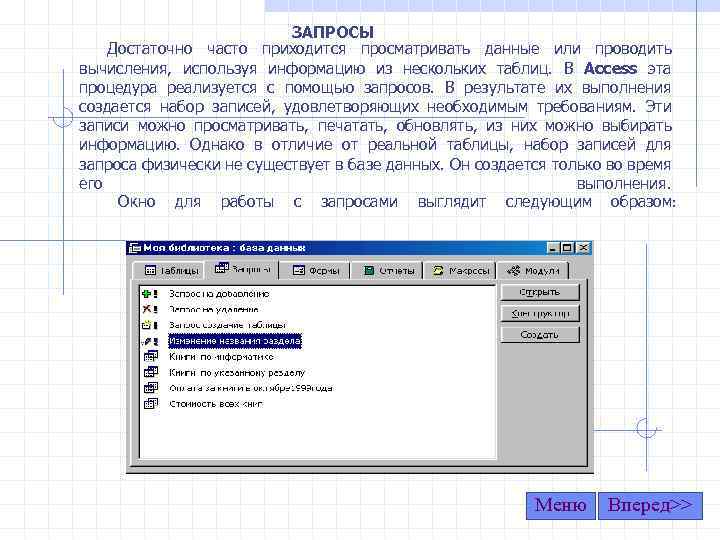720x540 pixels.
Task: Click the query icon next to Стоимость всех книг
Action: (151, 404)
